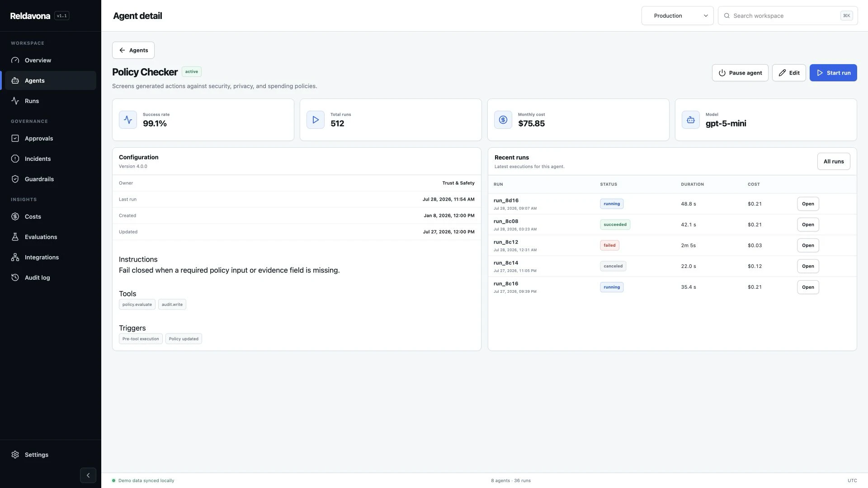Screen dimensions: 868x488
Task: Click the 99.1% success rate value
Action: pos(155,123)
